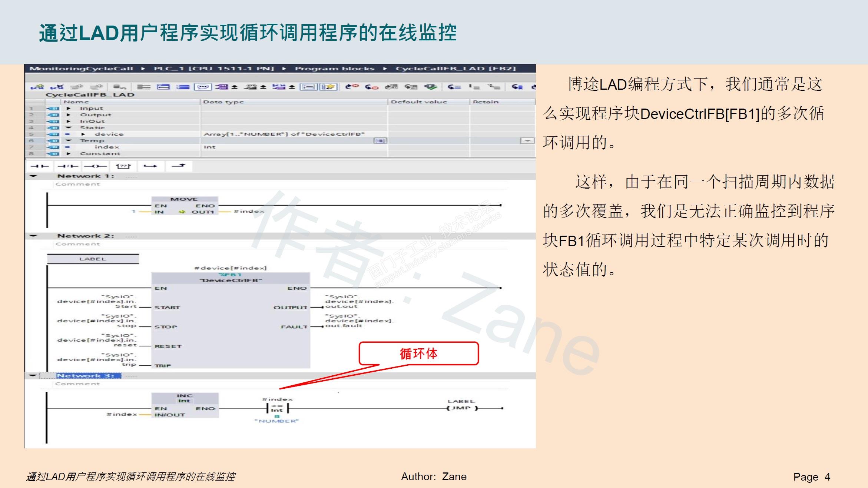The height and width of the screenshot is (488, 868).
Task: Insert a normally closed contact
Action: pos(68,166)
